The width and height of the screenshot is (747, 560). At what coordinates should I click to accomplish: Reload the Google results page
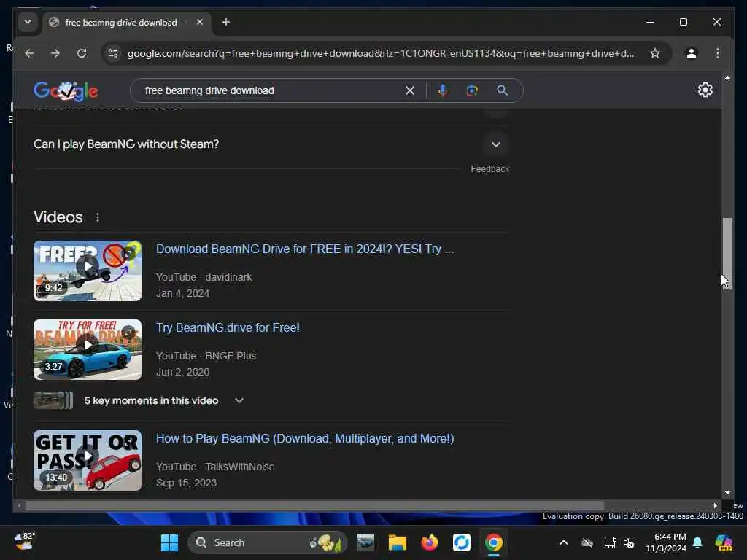(82, 53)
